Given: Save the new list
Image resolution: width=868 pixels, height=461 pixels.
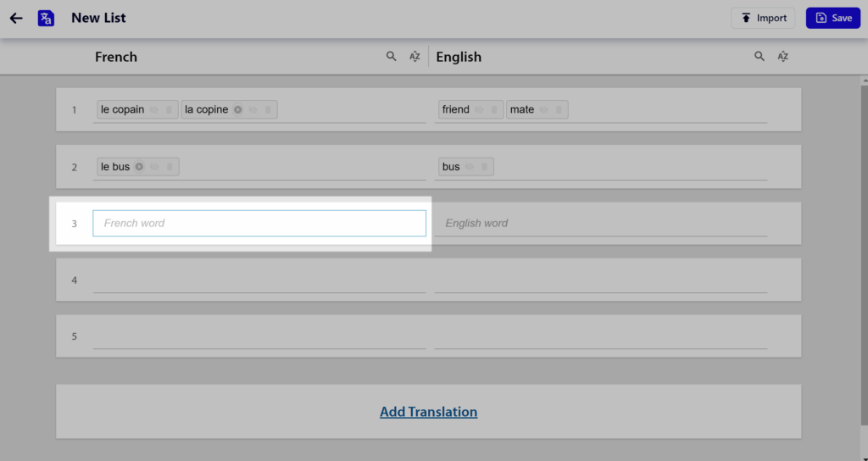Looking at the screenshot, I should [x=833, y=19].
